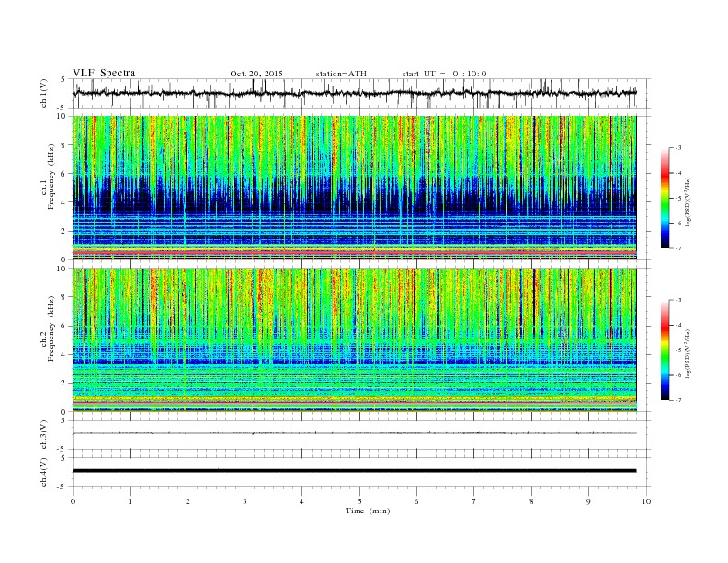Viewport: 728px width, 563px height.
Task: Click the "7" tick on the time axis
Action: pos(474,501)
